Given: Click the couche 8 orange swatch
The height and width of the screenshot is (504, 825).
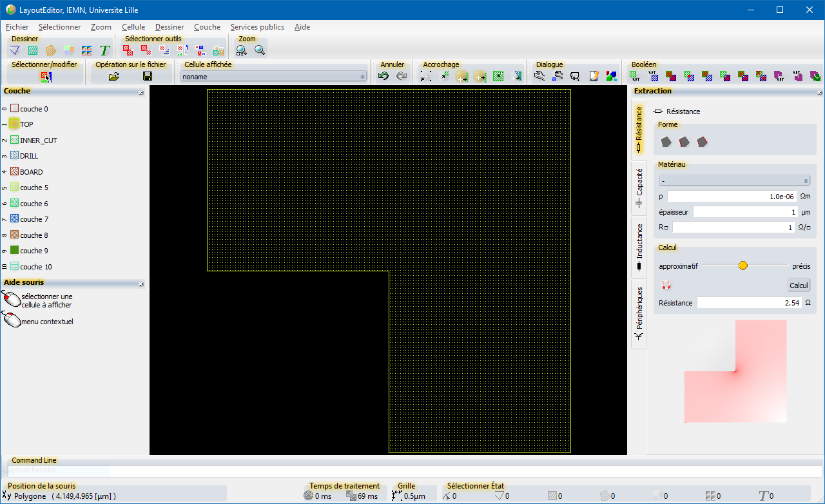Looking at the screenshot, I should (x=14, y=235).
